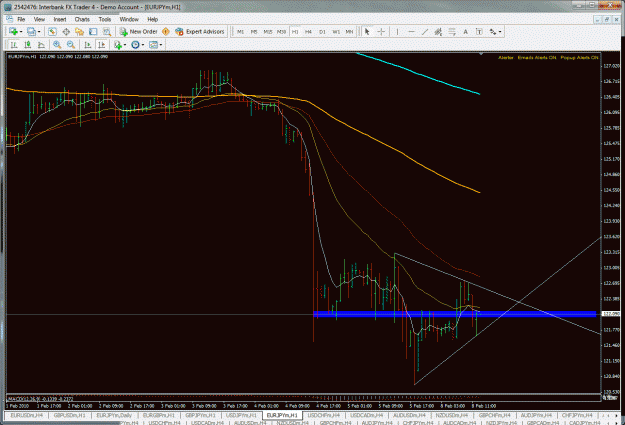Image resolution: width=625 pixels, height=425 pixels.
Task: Select the Text 'A' drawing tool
Action: [465, 31]
